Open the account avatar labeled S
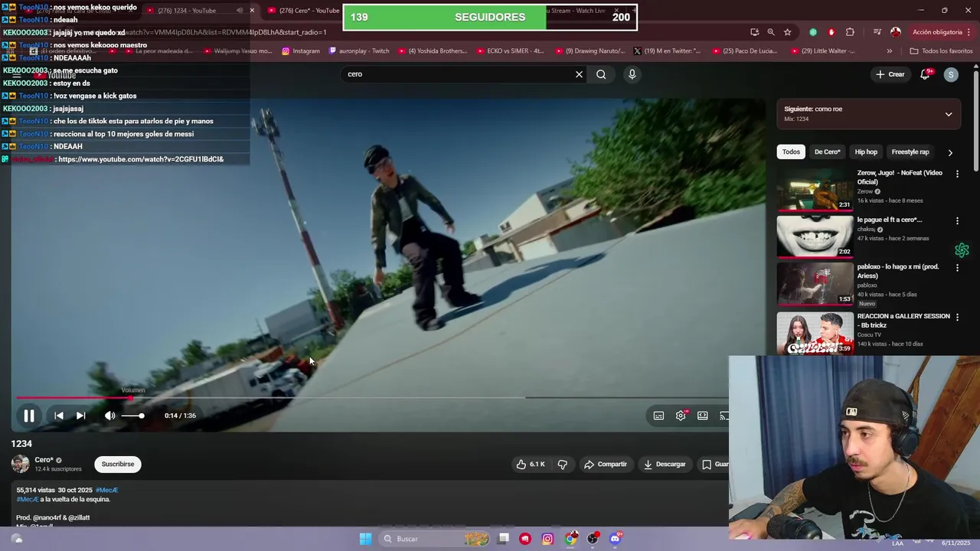Screen dimensions: 980x551 [x=951, y=74]
